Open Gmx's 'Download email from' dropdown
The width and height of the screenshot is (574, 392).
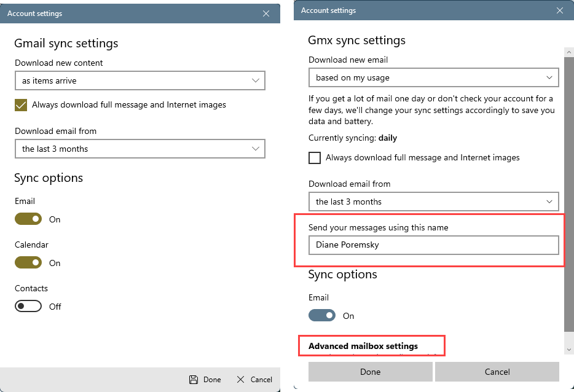pos(433,202)
